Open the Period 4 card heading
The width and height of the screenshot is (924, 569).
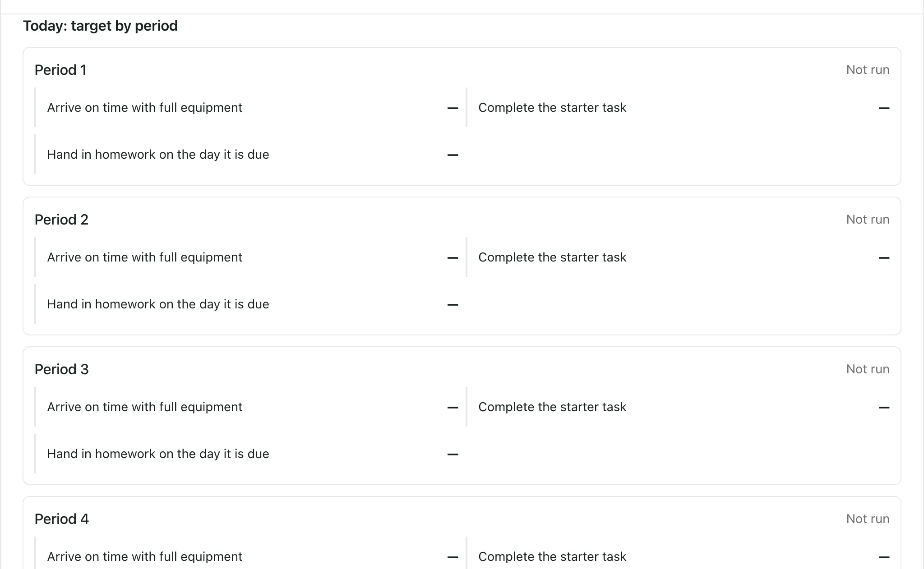pos(61,519)
